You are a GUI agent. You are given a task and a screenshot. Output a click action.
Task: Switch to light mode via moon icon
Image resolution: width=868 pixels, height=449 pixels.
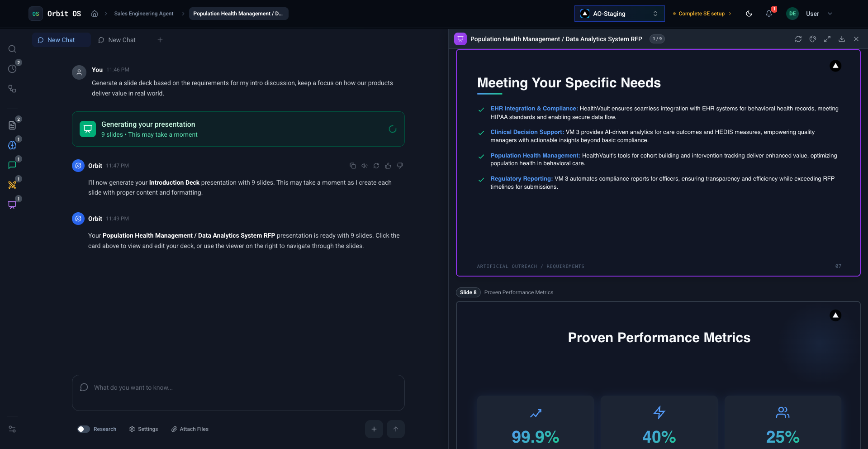(749, 14)
